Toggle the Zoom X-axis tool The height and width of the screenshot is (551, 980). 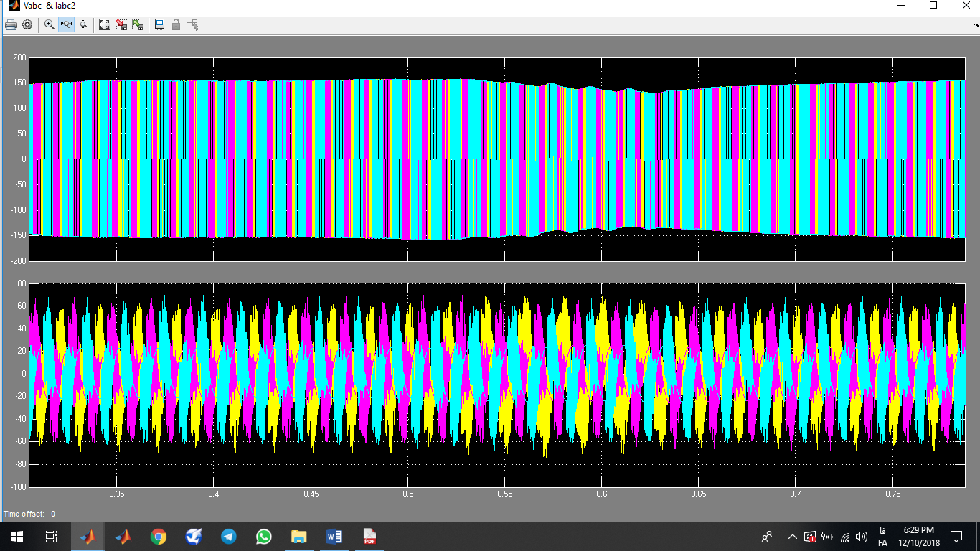tap(67, 24)
